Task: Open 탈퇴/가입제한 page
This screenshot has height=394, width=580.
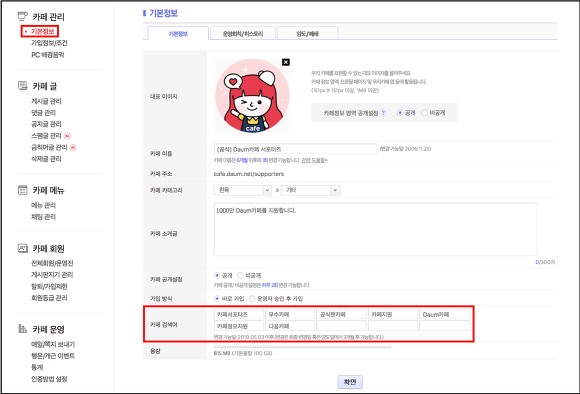Action: click(49, 286)
